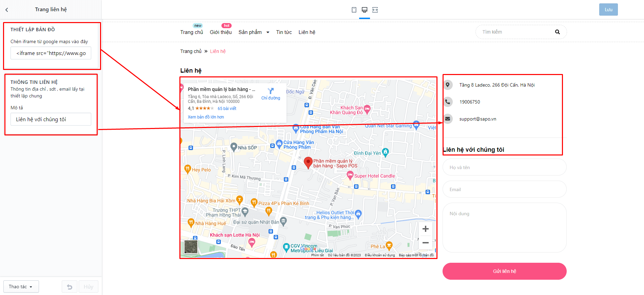
Task: Click the Quán Net Star Gaming marker
Action: tap(416, 125)
